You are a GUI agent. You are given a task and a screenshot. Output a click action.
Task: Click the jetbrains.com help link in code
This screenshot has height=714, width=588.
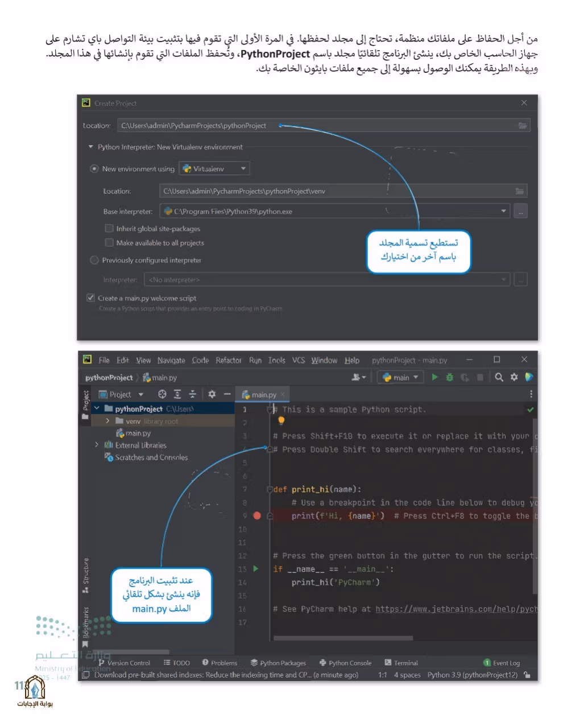tap(456, 609)
